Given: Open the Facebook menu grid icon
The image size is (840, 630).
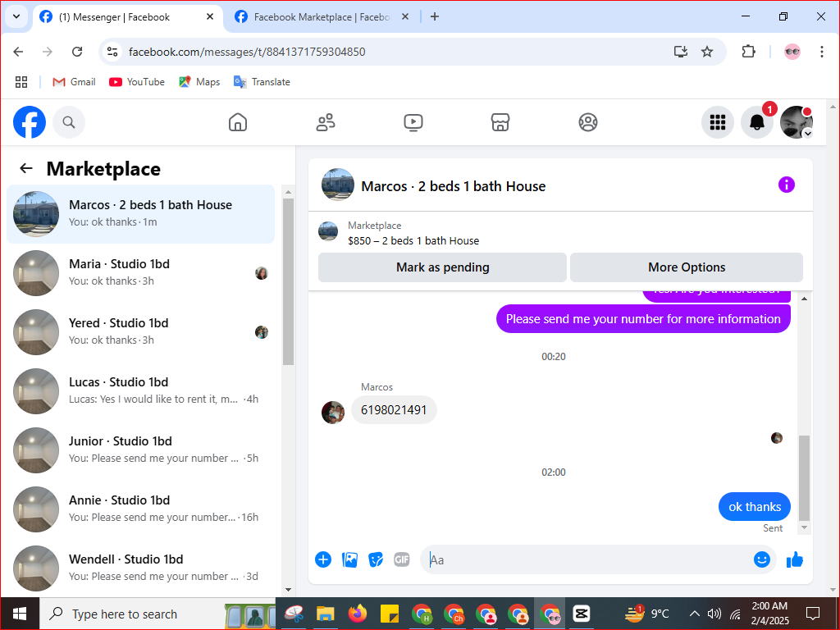Looking at the screenshot, I should (717, 122).
